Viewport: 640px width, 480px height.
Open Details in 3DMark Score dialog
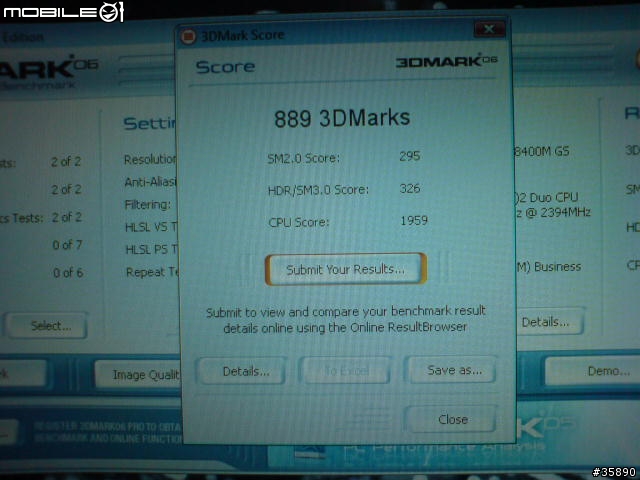tap(241, 371)
